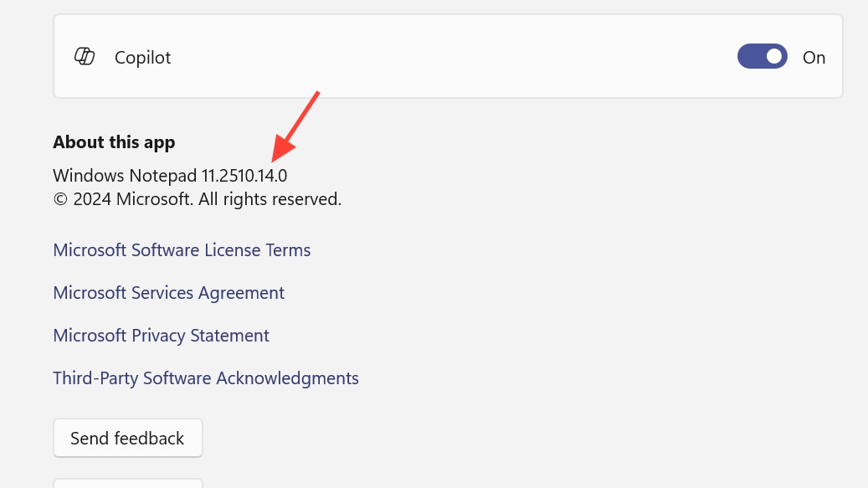Click the "Windows Notepad" app name text
Viewport: 868px width, 488px height.
tap(125, 176)
